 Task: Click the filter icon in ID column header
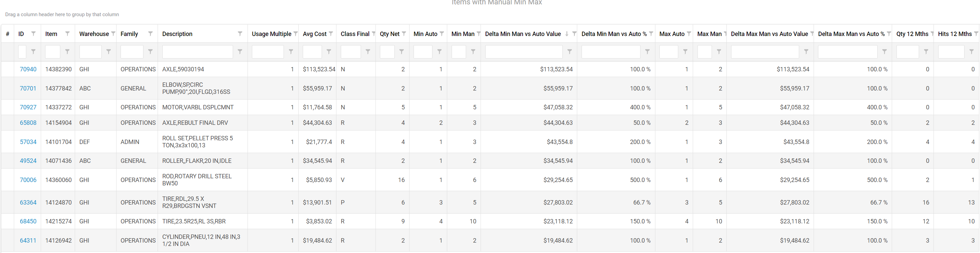(x=33, y=34)
